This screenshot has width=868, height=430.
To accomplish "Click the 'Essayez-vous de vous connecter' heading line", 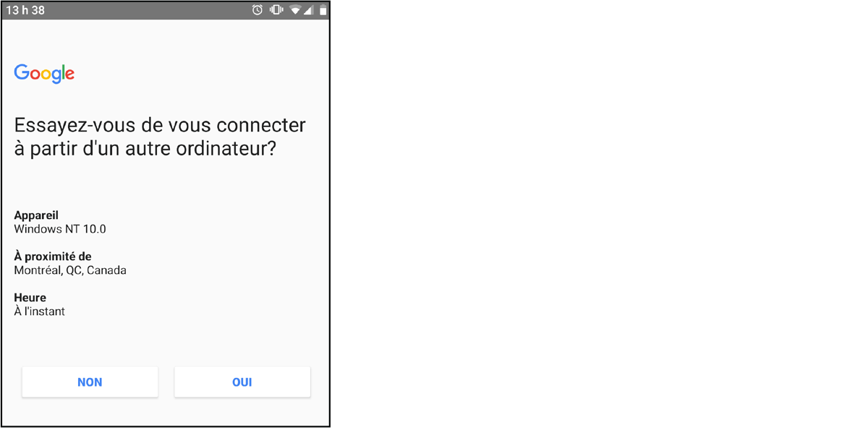I will tap(160, 125).
